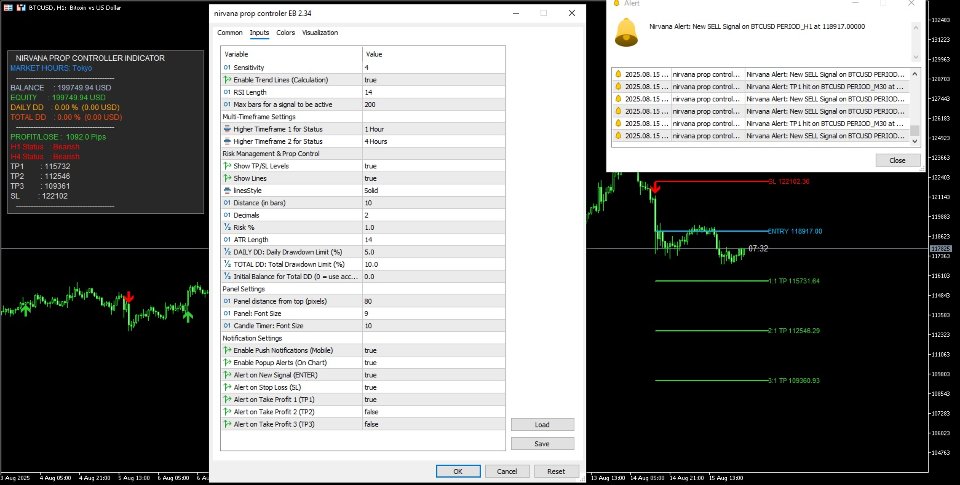This screenshot has height=485, width=960.
Task: Click the integer icon beside Decimals
Action: (x=227, y=215)
